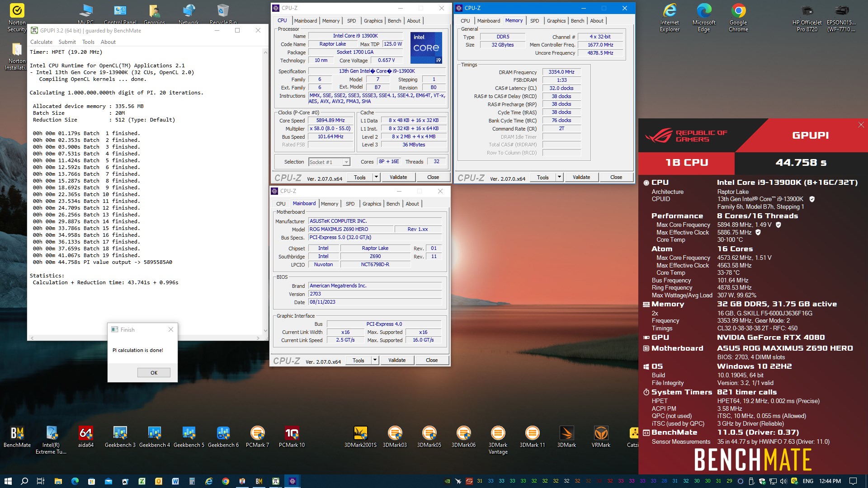
Task: Select About tab in Memory CPU-Z window
Action: click(596, 21)
